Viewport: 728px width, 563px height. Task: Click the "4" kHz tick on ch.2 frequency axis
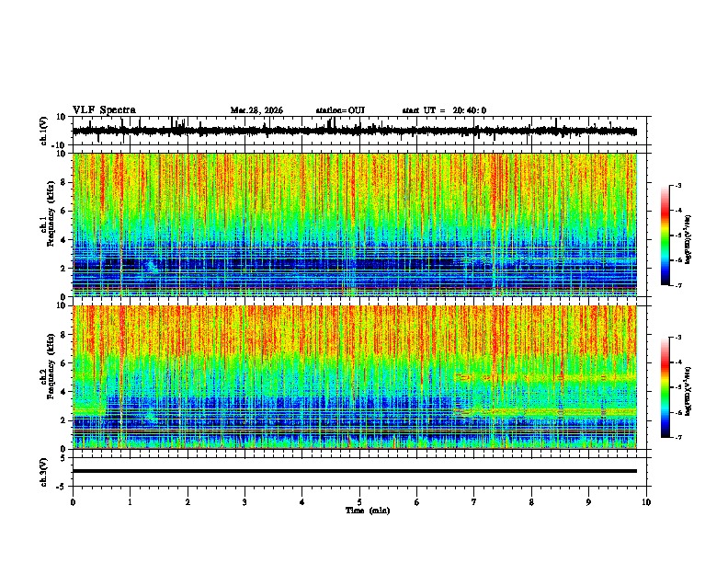[x=63, y=392]
